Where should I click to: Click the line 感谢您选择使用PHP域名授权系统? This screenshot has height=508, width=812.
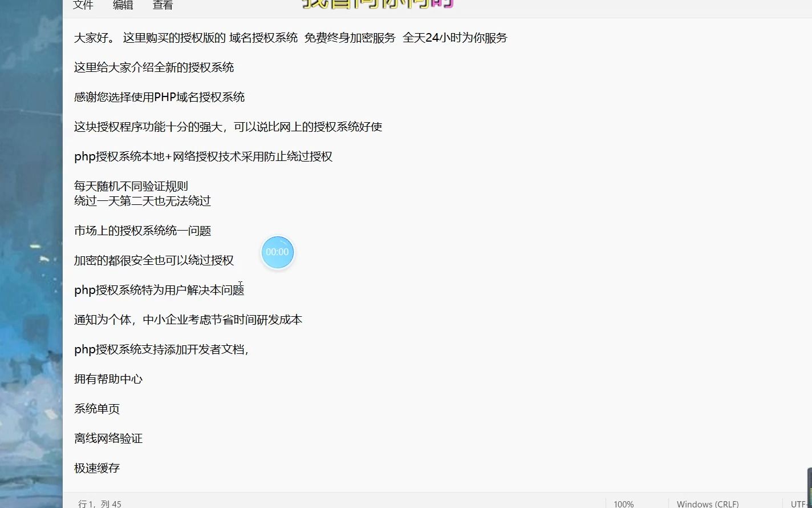(x=159, y=97)
